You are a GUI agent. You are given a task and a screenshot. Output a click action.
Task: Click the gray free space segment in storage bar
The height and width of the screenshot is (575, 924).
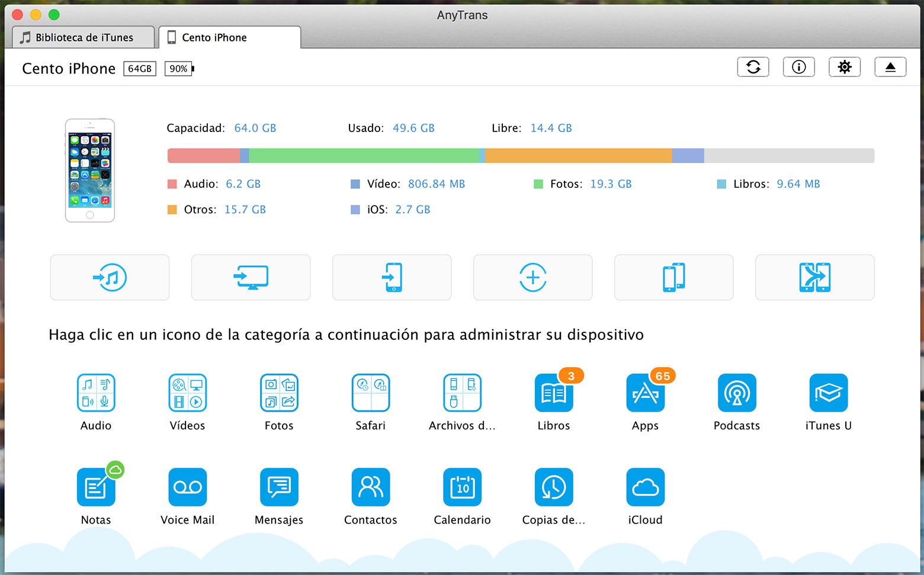click(x=789, y=156)
